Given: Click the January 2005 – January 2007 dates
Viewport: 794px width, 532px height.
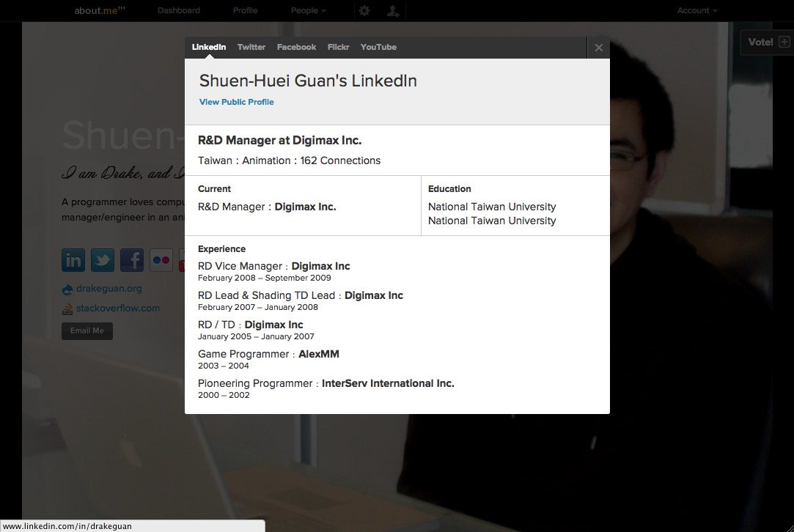Looking at the screenshot, I should click(256, 336).
